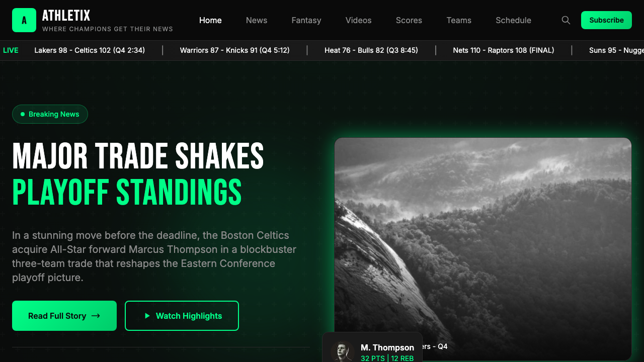Open the Fantasy menu item

click(x=306, y=20)
